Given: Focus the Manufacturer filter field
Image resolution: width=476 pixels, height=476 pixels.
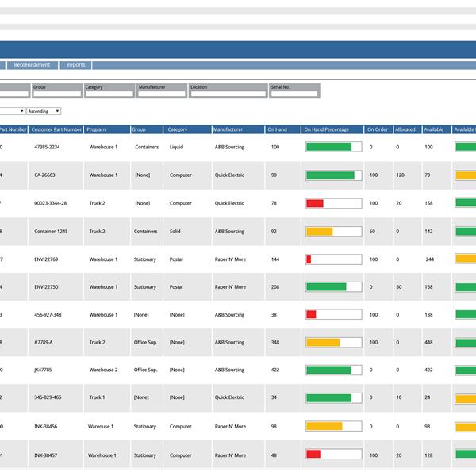Looking at the screenshot, I should pos(161,94).
